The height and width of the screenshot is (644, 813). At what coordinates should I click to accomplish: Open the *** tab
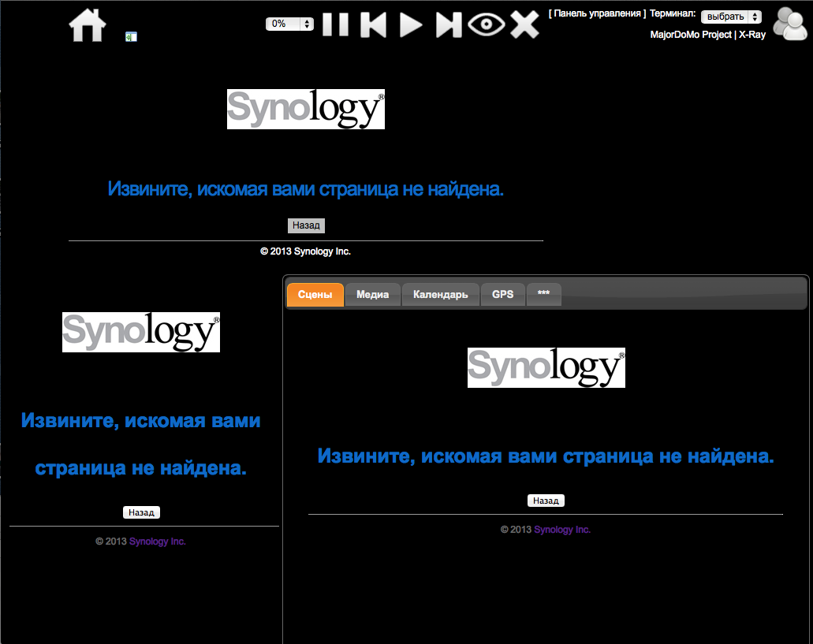pyautogui.click(x=543, y=294)
